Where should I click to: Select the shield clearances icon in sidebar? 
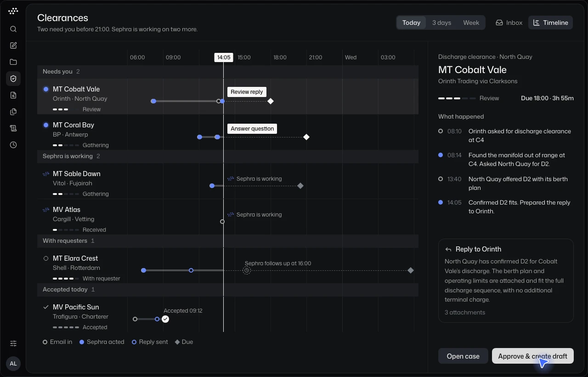(13, 79)
